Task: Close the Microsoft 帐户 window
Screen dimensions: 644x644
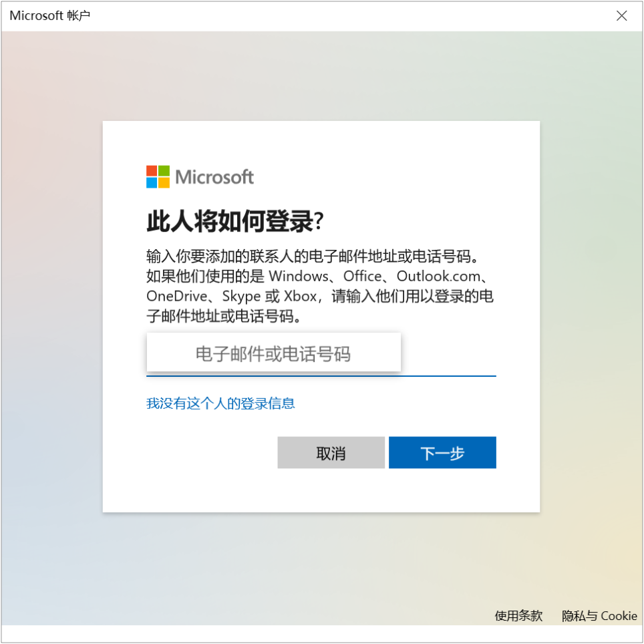Action: pos(621,15)
